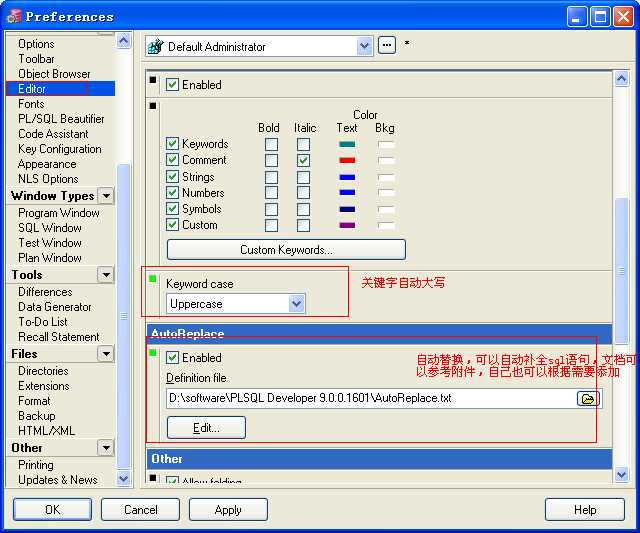Open To-Do List preferences
Viewport: 640px width, 533px height.
click(43, 322)
